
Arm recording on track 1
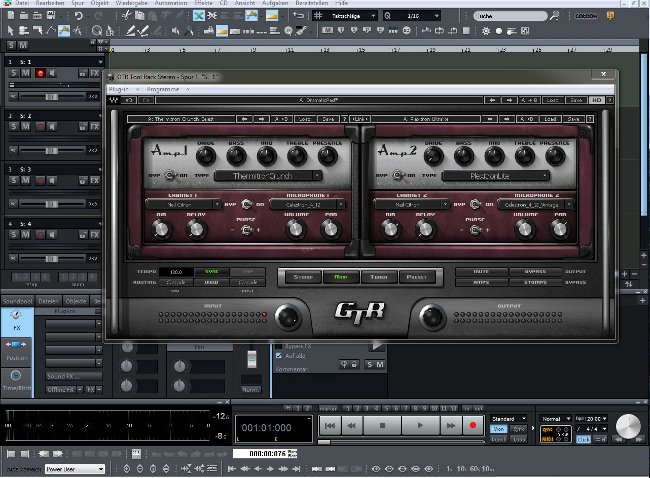point(40,73)
